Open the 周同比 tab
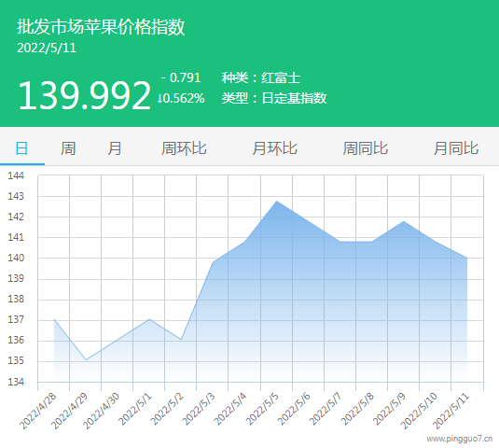The height and width of the screenshot is (448, 499). coord(366,148)
